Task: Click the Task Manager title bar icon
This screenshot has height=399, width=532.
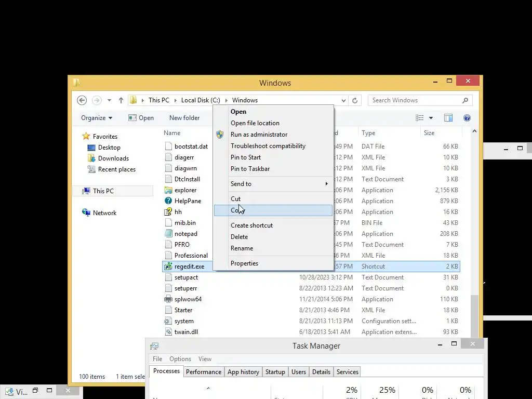Action: pyautogui.click(x=154, y=346)
